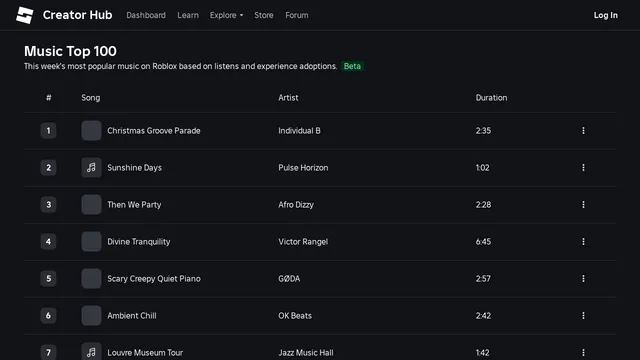Select the song title Christmas Groove Parade

tap(154, 131)
